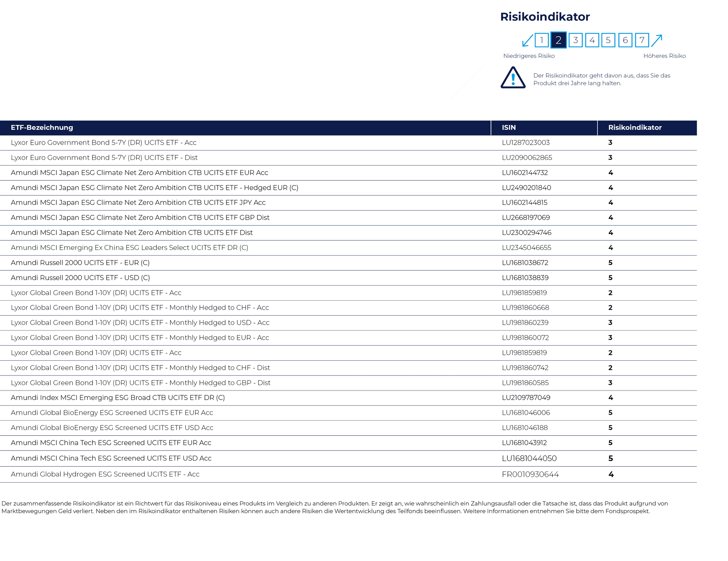Viewport: 728px width, 561px height.
Task: Click Amundi Global Hydrogen ESG Screened name
Action: click(x=105, y=474)
